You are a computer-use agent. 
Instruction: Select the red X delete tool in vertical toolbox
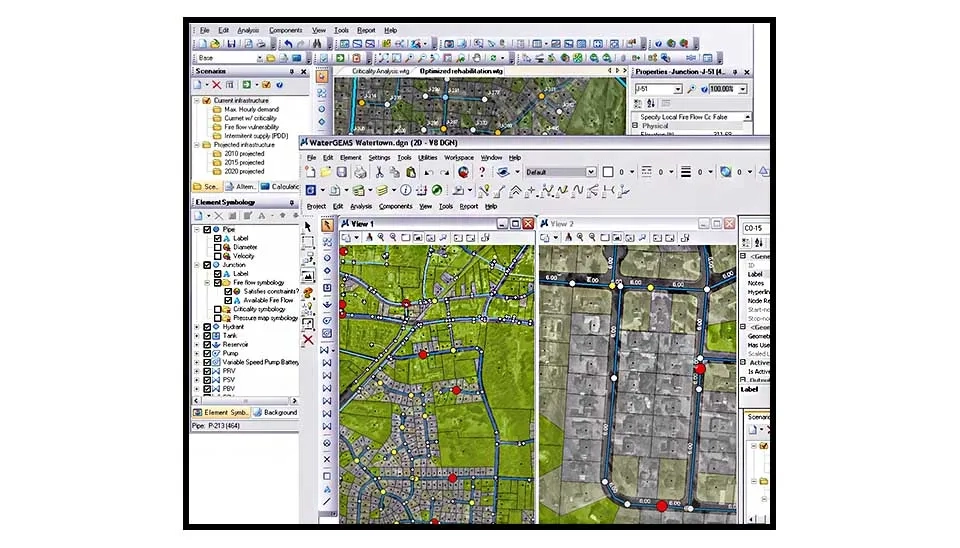[309, 340]
